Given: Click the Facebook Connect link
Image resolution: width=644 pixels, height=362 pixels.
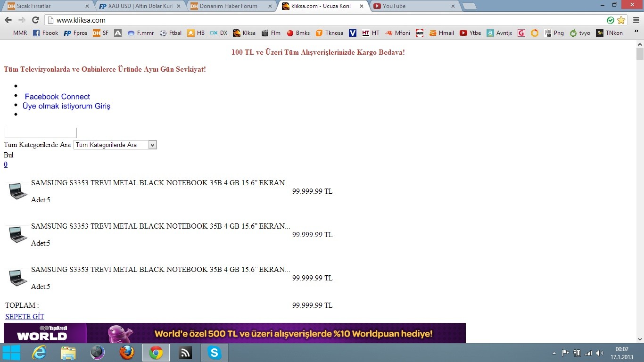Looking at the screenshot, I should (57, 97).
